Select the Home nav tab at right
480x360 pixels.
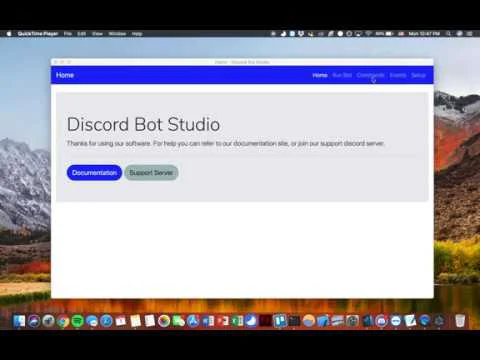320,75
